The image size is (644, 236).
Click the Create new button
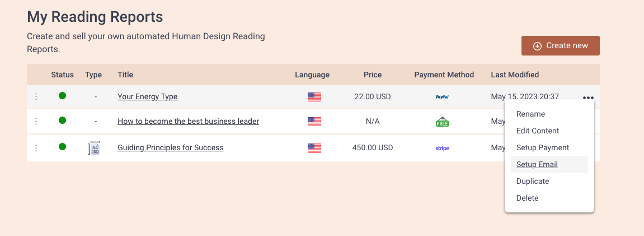pos(561,45)
